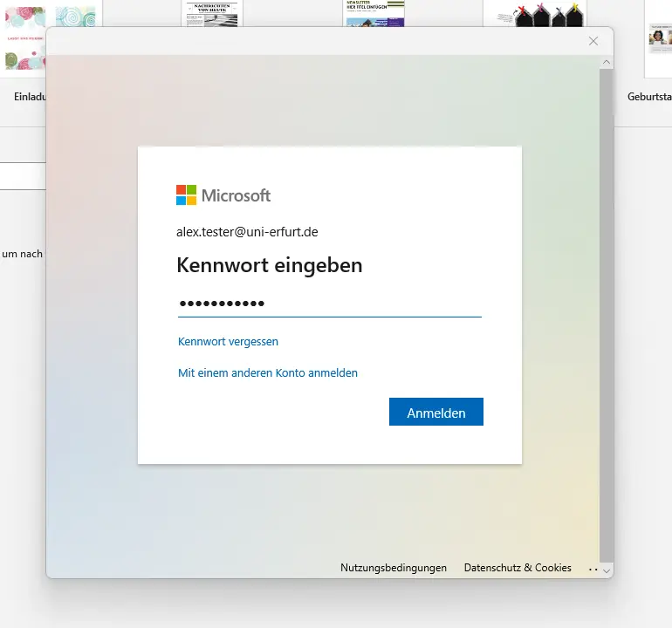Click the search field behind the dialog
Screen dimensions: 672x628
pyautogui.click(x=23, y=176)
